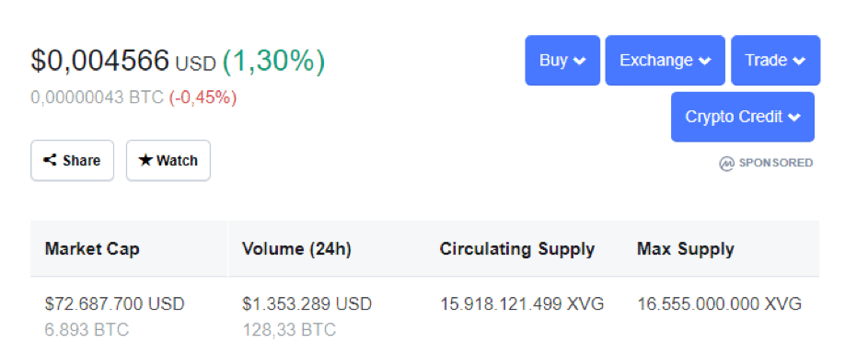Click the $1.353.289 USD volume value
The width and height of the screenshot is (868, 342).
coord(307,304)
